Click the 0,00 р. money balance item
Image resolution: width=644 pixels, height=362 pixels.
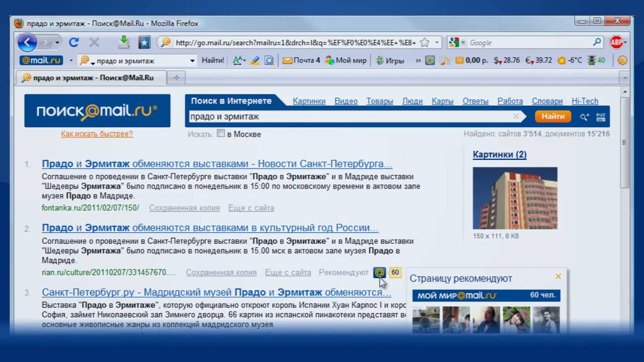tap(471, 60)
